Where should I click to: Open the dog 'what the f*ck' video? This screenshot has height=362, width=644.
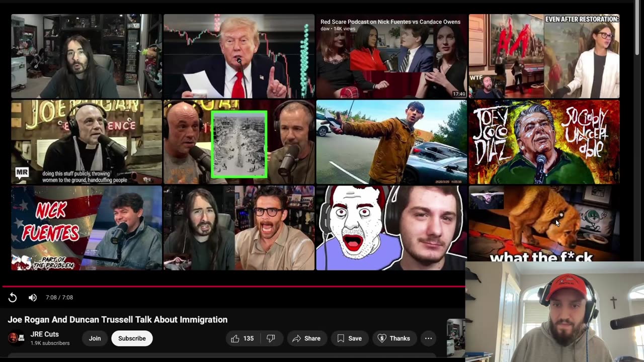click(544, 224)
